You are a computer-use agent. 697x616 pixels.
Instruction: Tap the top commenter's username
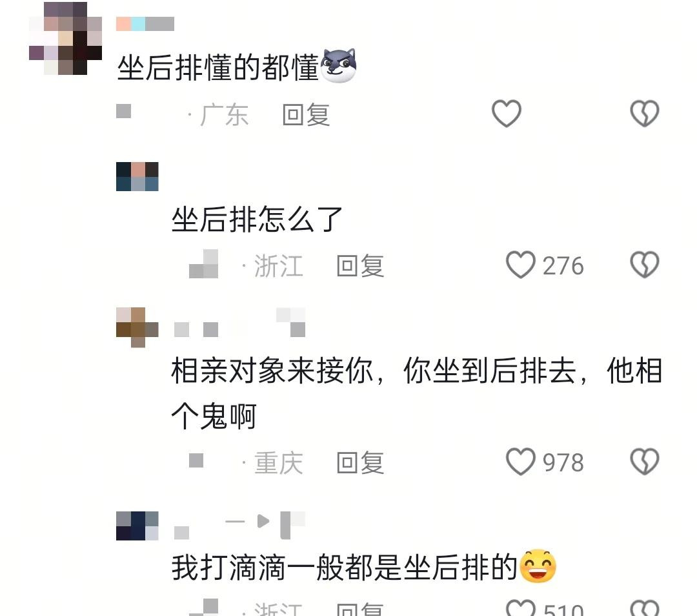145,24
